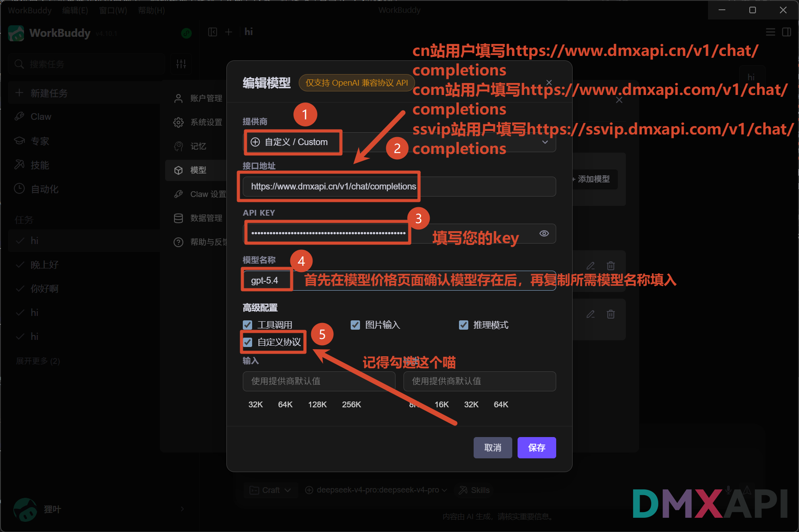
Task: Close the 编辑模型 dialog with X
Action: tap(549, 83)
